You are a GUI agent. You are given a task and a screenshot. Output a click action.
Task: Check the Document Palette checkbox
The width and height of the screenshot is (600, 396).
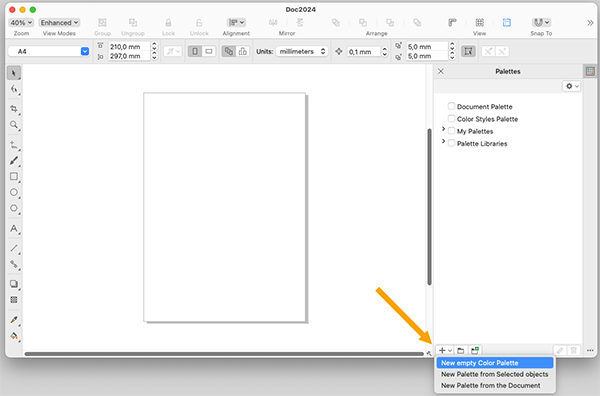coord(452,106)
